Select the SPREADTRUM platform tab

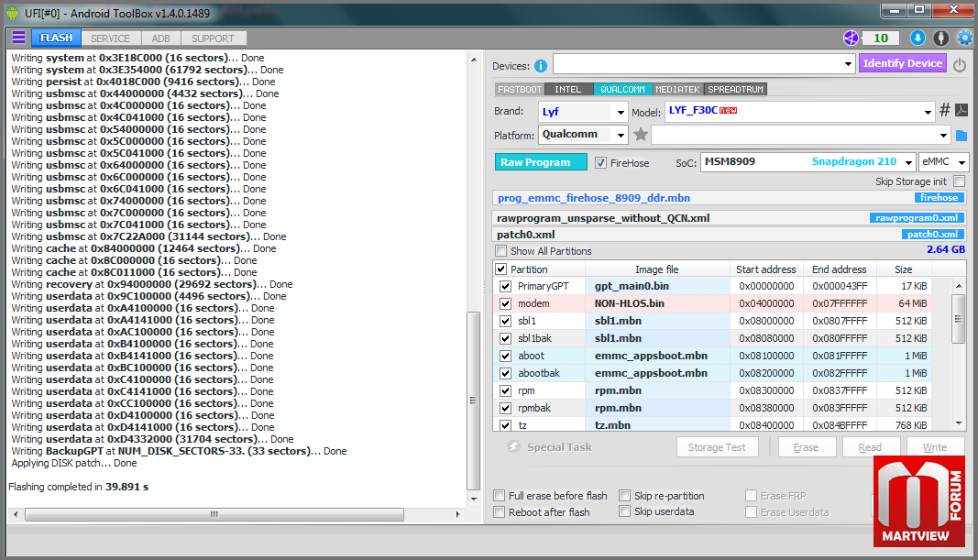[x=735, y=89]
